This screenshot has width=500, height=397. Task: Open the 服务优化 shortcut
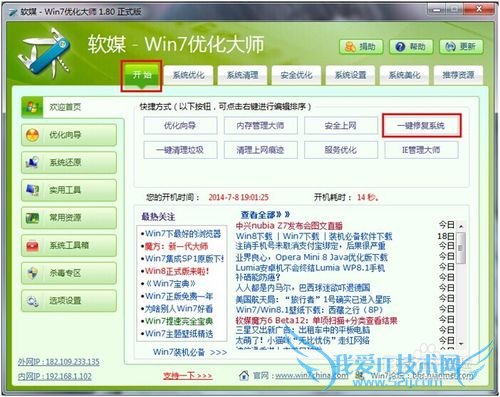[341, 150]
